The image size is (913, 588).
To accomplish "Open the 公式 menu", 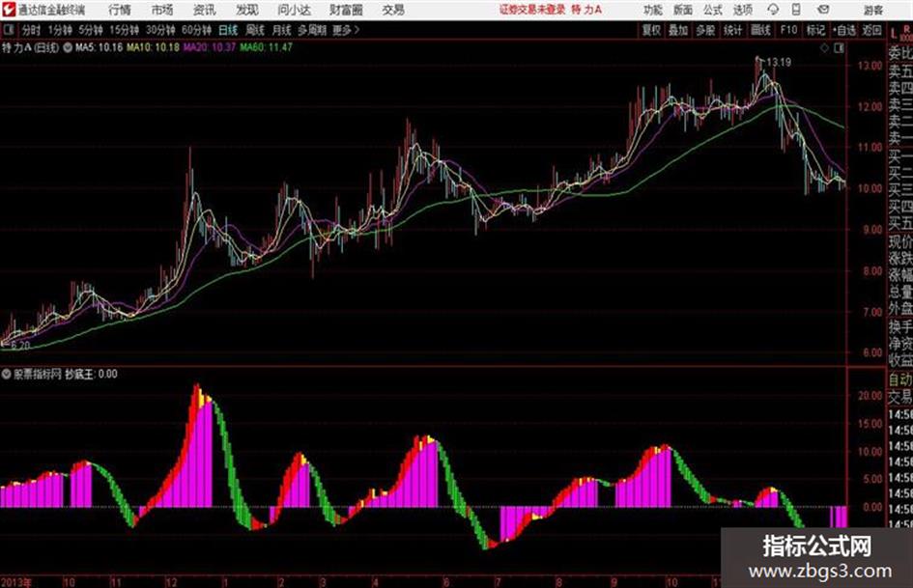I will point(712,10).
